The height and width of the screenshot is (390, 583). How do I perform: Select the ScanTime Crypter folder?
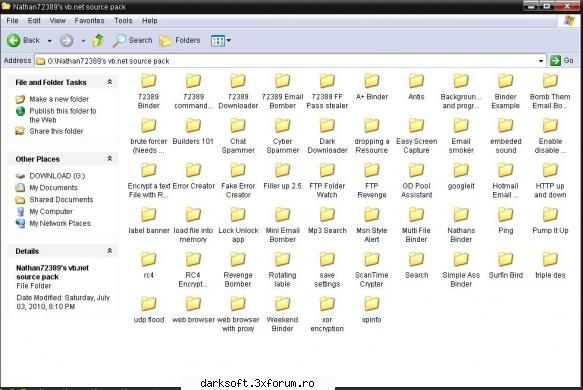coord(372,270)
